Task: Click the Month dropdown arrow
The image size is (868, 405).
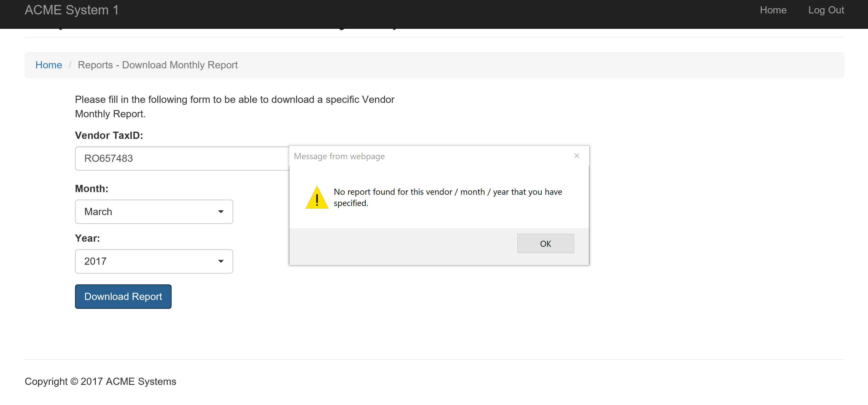Action: [x=221, y=212]
